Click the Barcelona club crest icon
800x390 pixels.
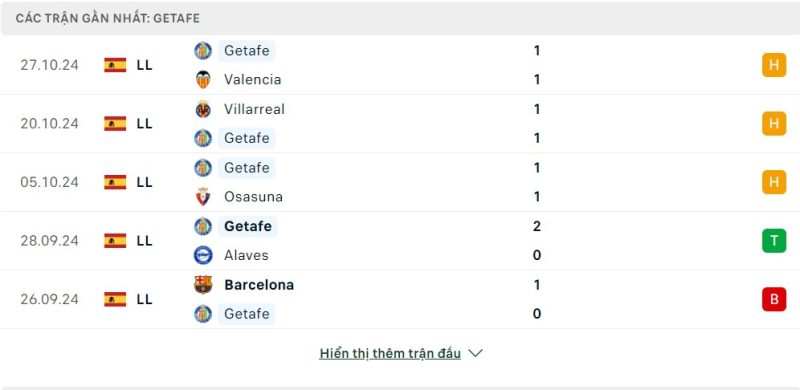pyautogui.click(x=203, y=284)
